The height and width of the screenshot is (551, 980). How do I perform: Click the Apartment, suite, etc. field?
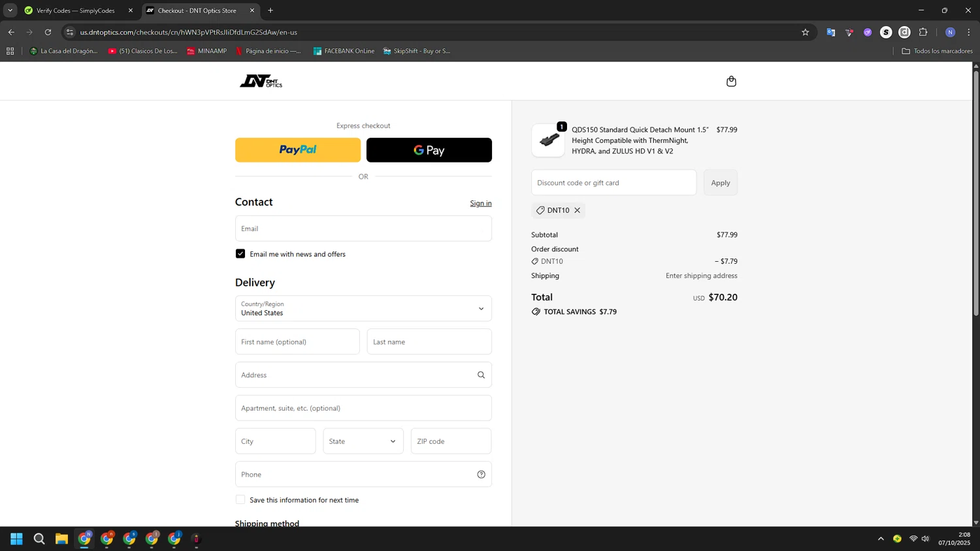tap(363, 408)
